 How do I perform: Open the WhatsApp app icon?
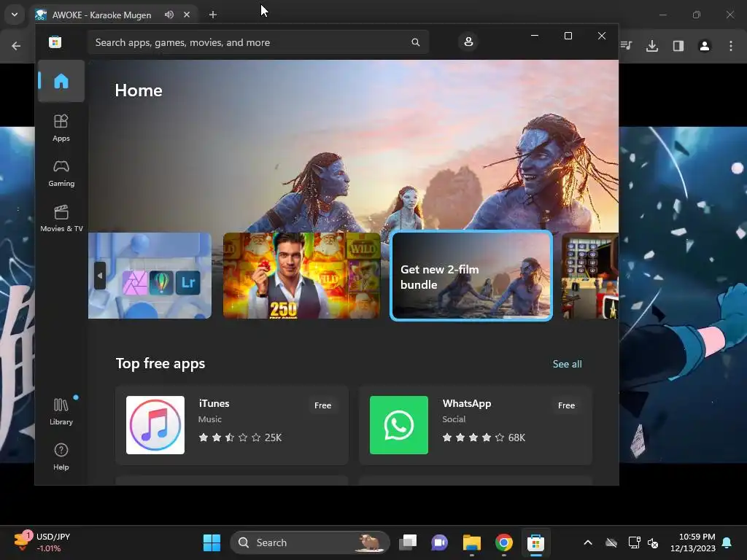point(399,425)
